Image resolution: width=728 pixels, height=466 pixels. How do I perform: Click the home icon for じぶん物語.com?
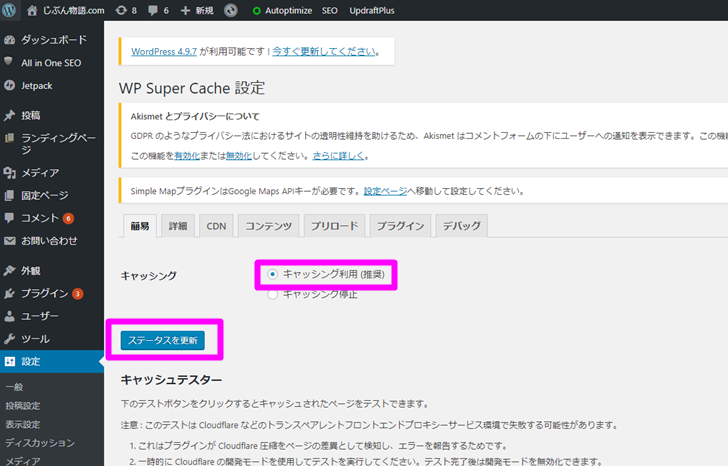pyautogui.click(x=32, y=10)
